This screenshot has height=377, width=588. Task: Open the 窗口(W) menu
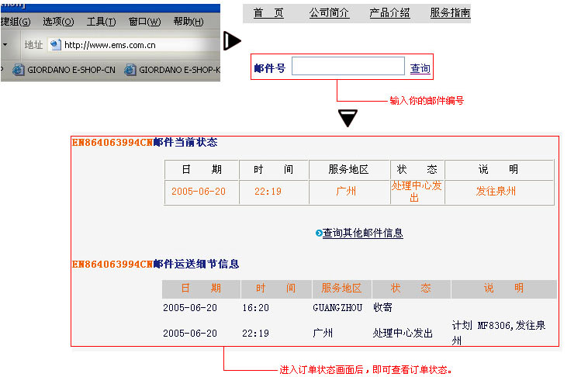click(x=144, y=21)
